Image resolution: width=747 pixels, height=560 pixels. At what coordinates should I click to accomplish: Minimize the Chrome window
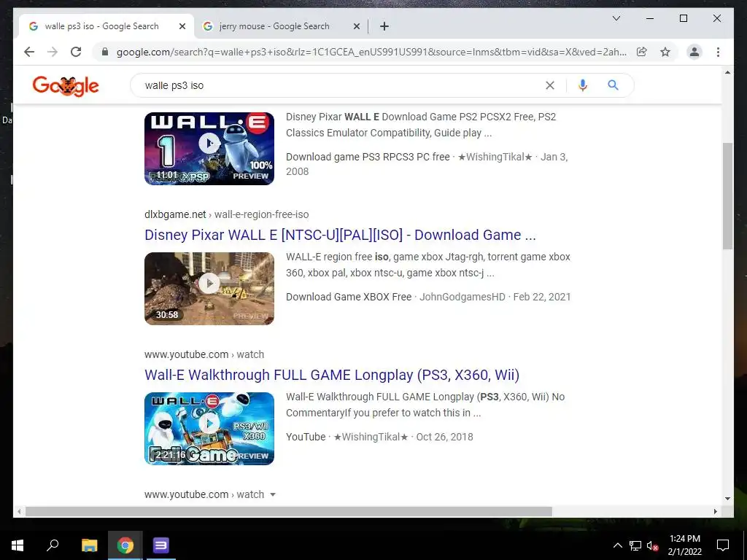(x=650, y=18)
